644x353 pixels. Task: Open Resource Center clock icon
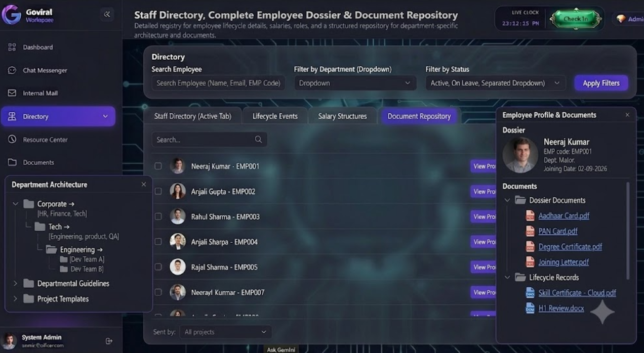(12, 139)
